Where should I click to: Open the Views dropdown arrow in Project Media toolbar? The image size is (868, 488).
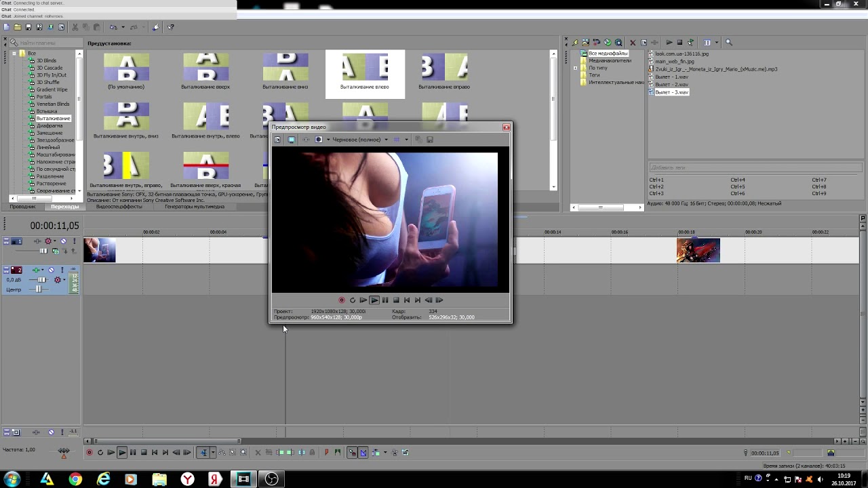(717, 42)
